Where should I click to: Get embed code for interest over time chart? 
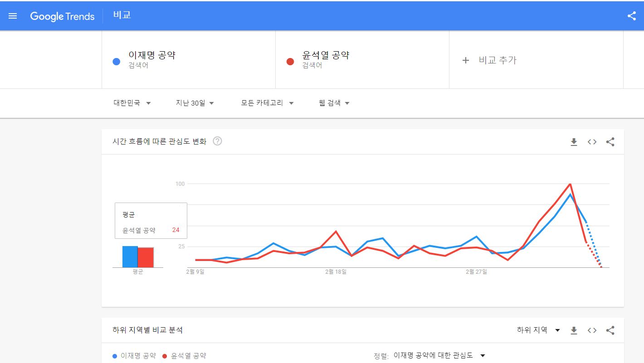(592, 142)
